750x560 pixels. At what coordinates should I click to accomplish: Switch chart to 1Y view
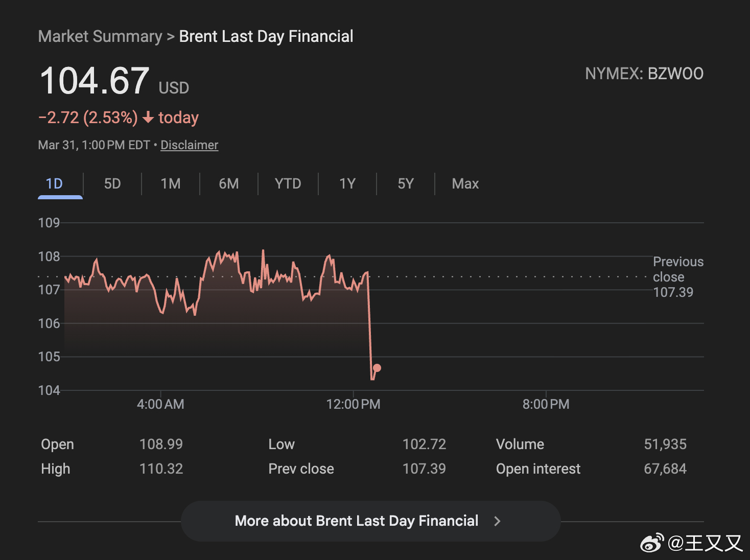tap(347, 184)
